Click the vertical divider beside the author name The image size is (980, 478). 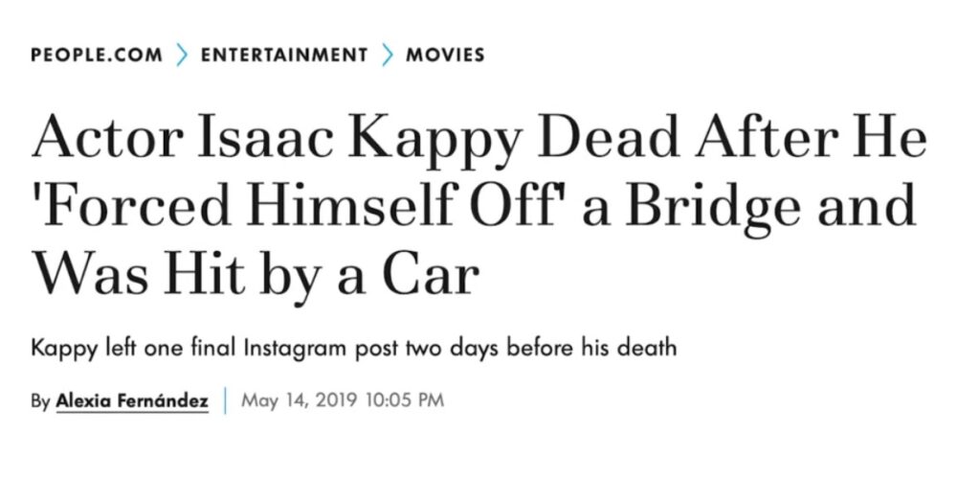tap(225, 400)
